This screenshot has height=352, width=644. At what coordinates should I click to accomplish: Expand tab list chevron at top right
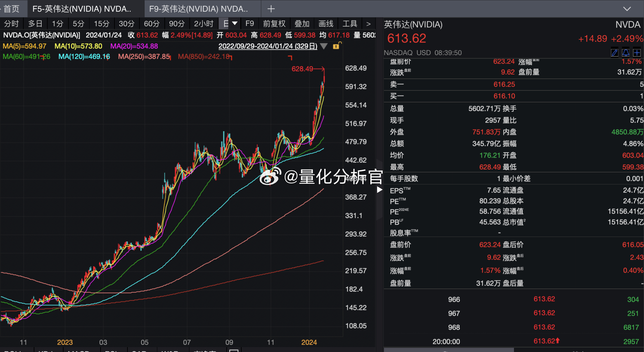coord(627,9)
